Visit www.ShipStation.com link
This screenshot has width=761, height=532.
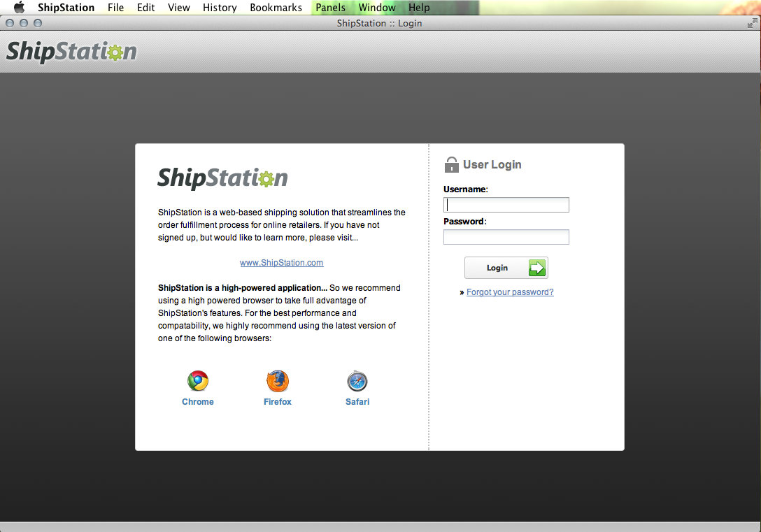click(x=281, y=262)
